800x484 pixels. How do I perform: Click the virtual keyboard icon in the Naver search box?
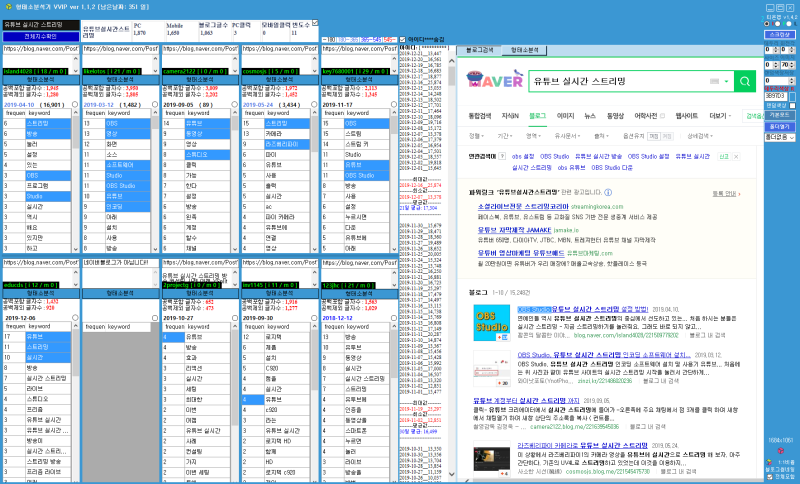point(714,82)
